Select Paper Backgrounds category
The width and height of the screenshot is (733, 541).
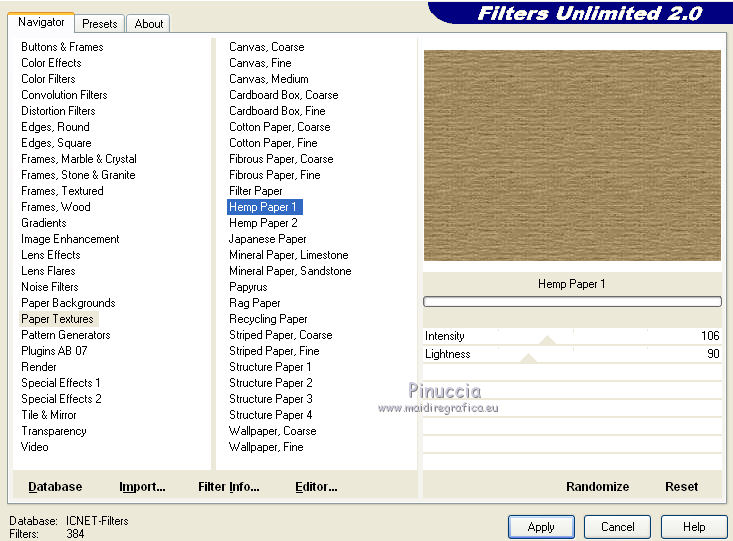pos(68,303)
